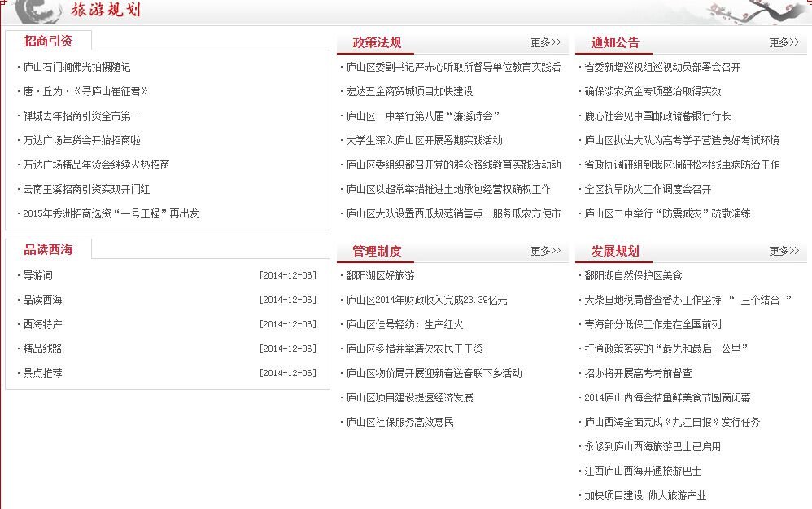The image size is (812, 509).
Task: Click the date [2014-12-06] next to 景点推荐
Action: tap(289, 372)
